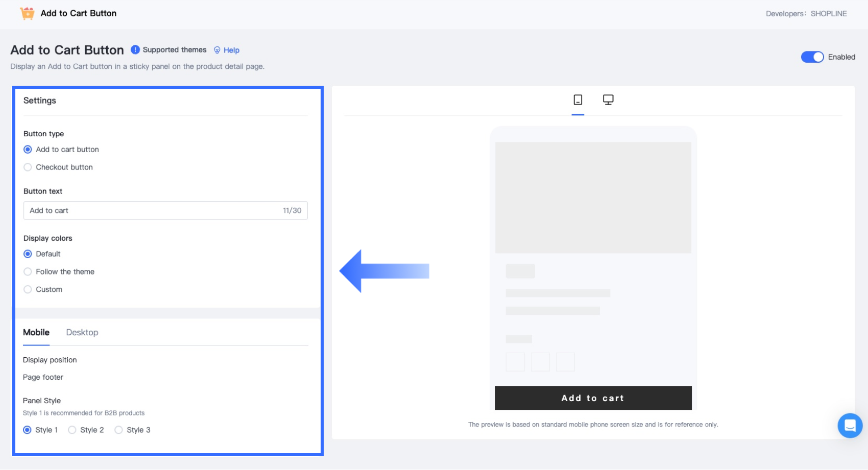
Task: Open the Supported themes link
Action: (175, 50)
